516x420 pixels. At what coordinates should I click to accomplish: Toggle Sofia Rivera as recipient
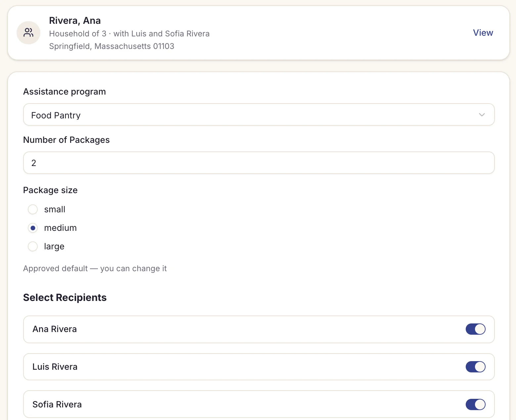(x=475, y=404)
